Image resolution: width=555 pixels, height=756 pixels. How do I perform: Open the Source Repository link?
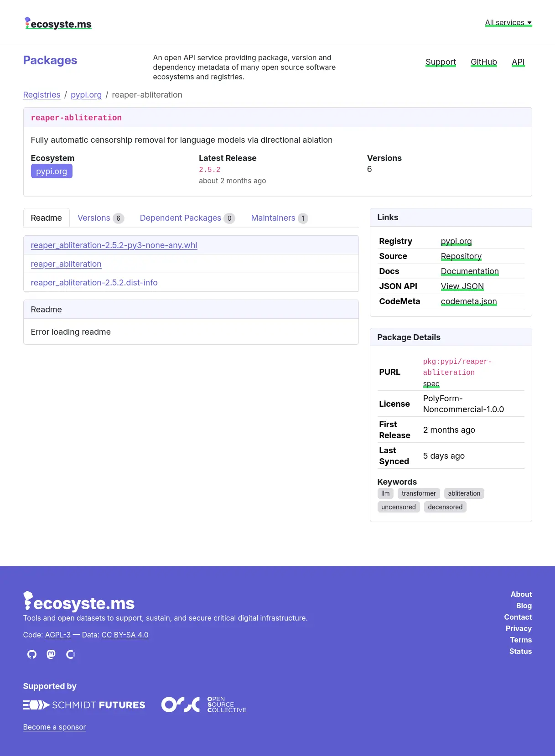461,256
